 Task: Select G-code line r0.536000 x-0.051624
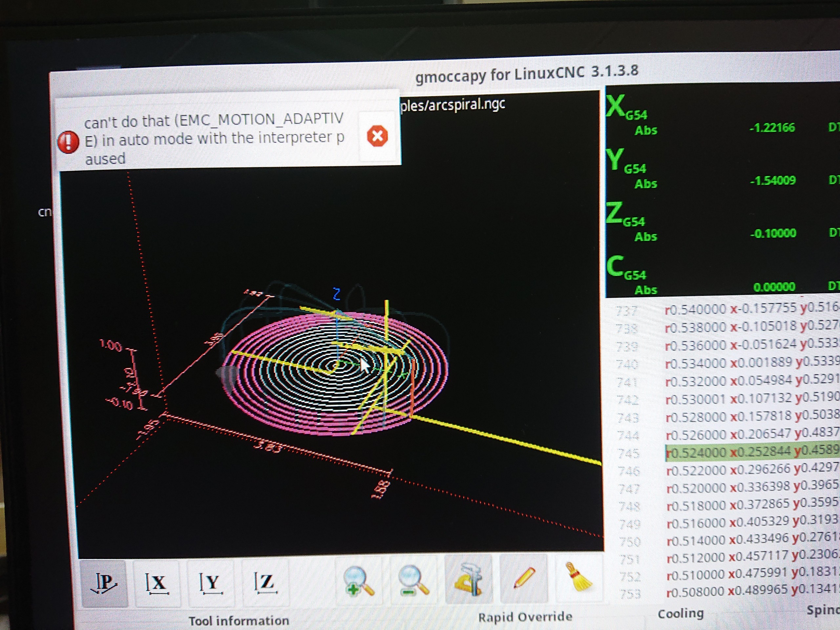(752, 345)
